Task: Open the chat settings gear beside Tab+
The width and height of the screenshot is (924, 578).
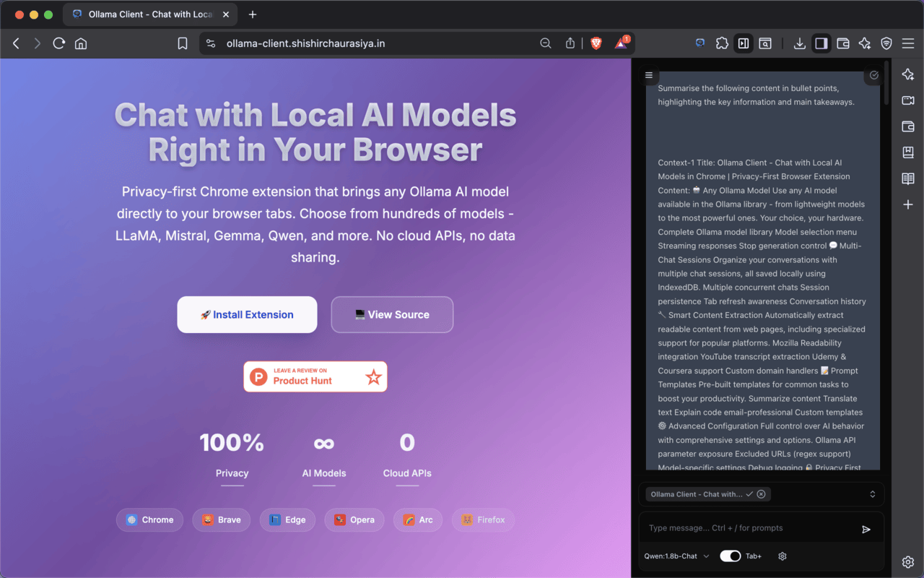Action: (x=782, y=556)
